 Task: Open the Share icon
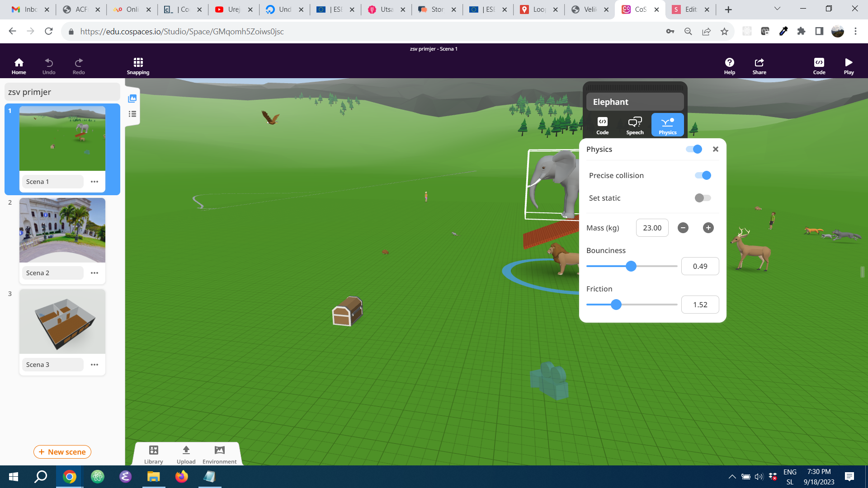[759, 66]
